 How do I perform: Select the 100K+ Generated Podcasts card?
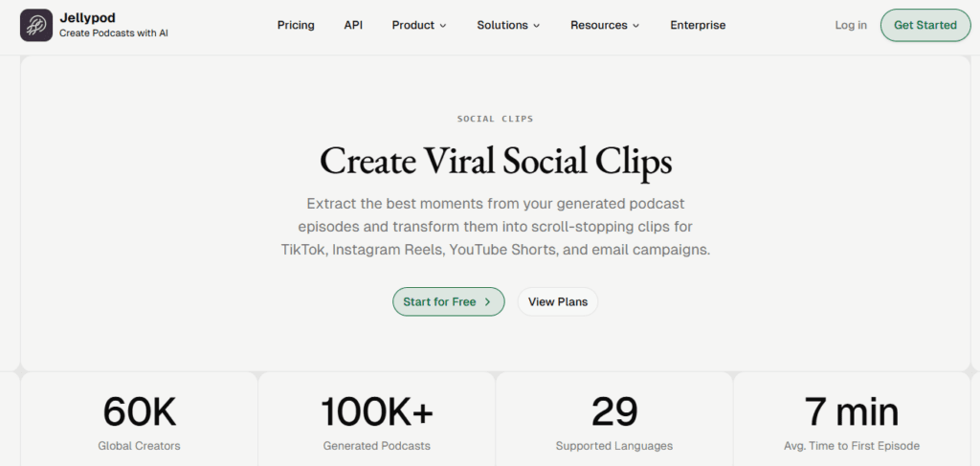pyautogui.click(x=376, y=421)
